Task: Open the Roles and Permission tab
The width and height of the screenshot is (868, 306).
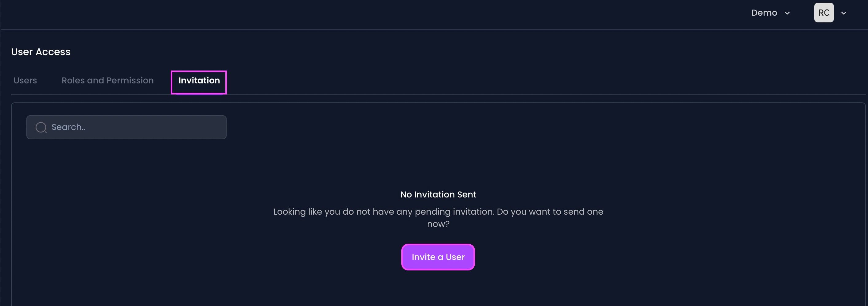Action: [x=107, y=80]
